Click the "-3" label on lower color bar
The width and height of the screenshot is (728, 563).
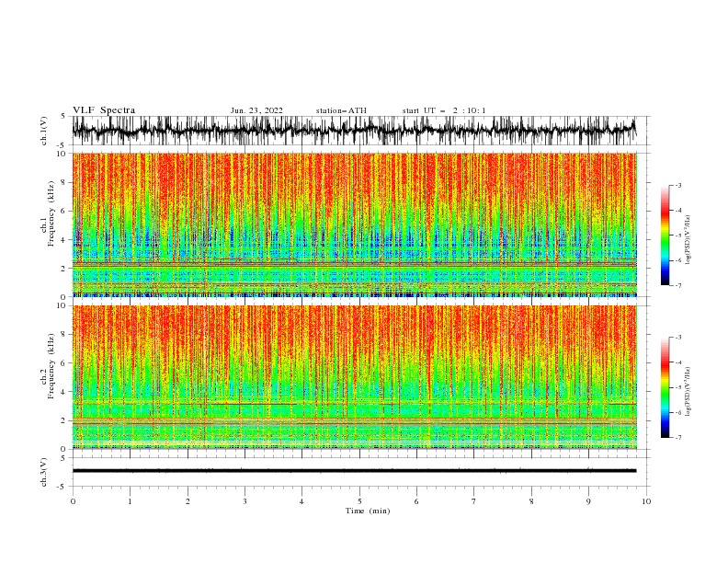(677, 338)
